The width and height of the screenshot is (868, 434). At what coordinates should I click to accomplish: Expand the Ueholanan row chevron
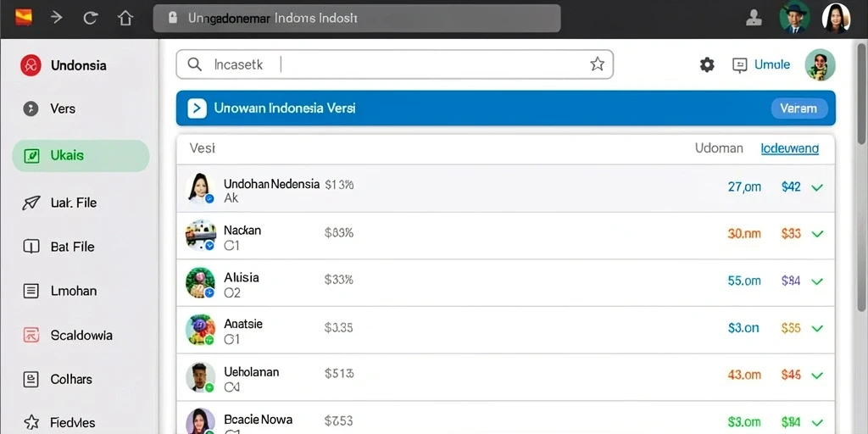(x=816, y=376)
